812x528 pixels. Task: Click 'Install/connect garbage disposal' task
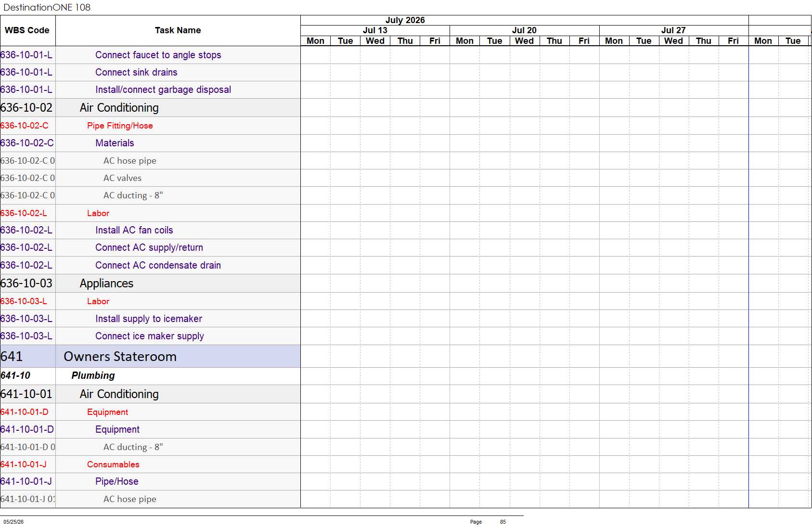tap(163, 90)
